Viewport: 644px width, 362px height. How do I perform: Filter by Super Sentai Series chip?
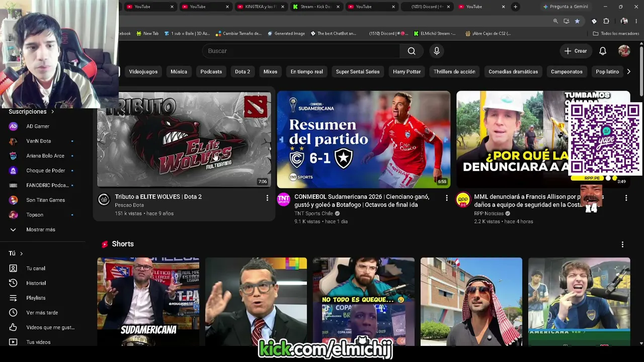pos(358,71)
